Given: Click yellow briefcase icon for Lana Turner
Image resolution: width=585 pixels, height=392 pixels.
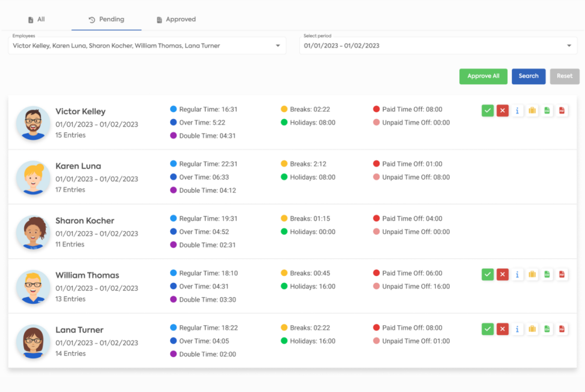Looking at the screenshot, I should (533, 329).
